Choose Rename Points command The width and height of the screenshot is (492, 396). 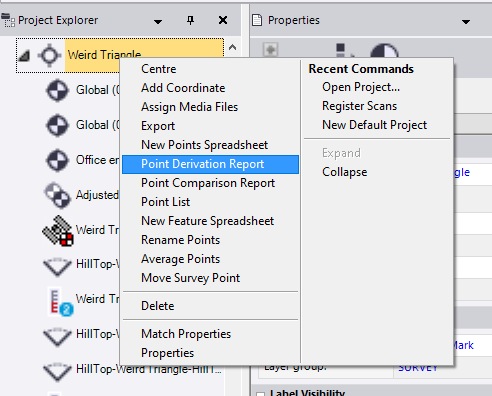[x=180, y=240]
